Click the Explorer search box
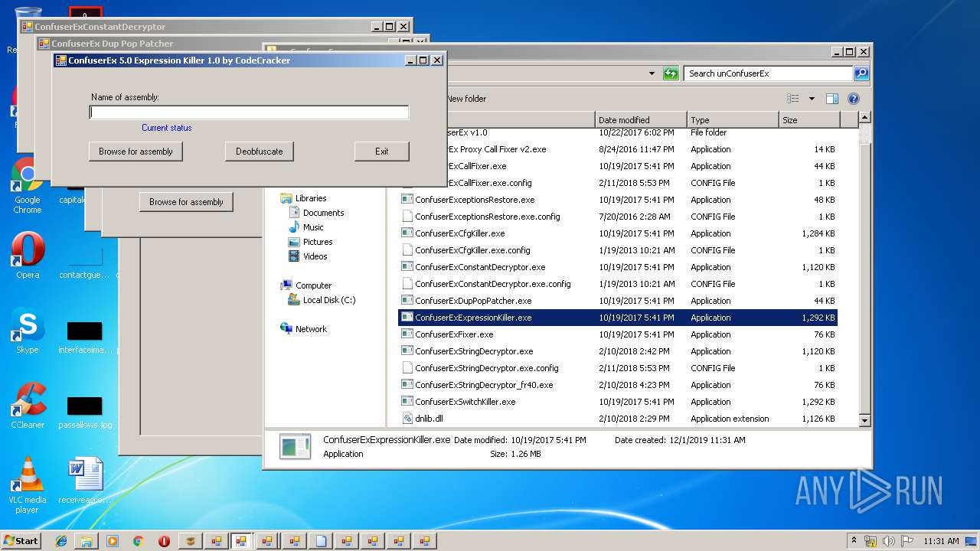This screenshot has width=980, height=551. (x=768, y=73)
